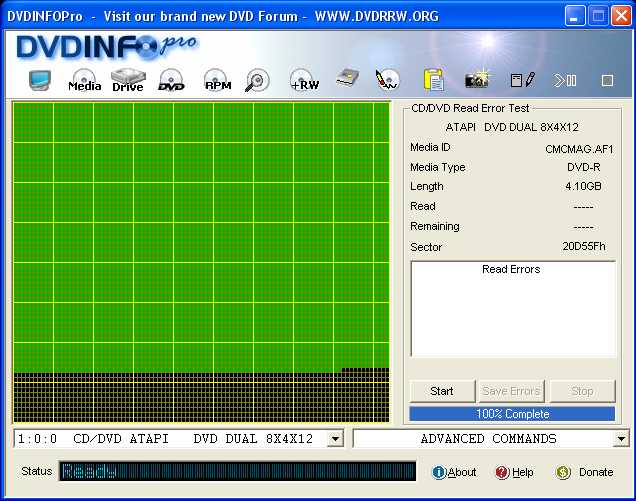Screen dimensions: 636x501
Task: Open the Drive info tool
Action: coord(128,80)
